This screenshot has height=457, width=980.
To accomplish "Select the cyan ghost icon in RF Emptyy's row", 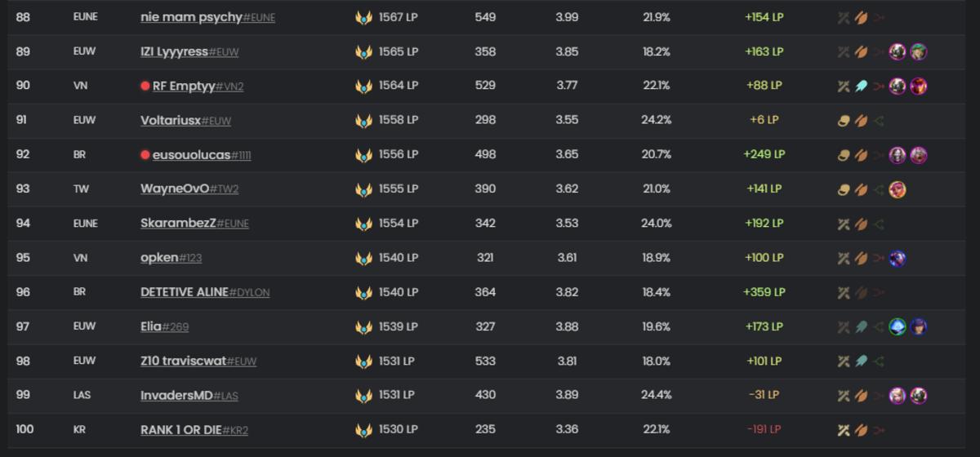I will coord(861,86).
